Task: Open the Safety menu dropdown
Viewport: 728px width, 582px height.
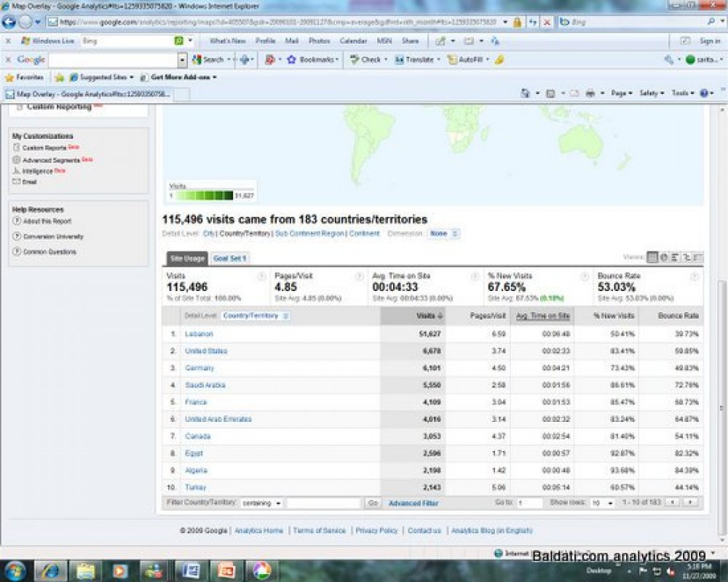Action: 652,93
